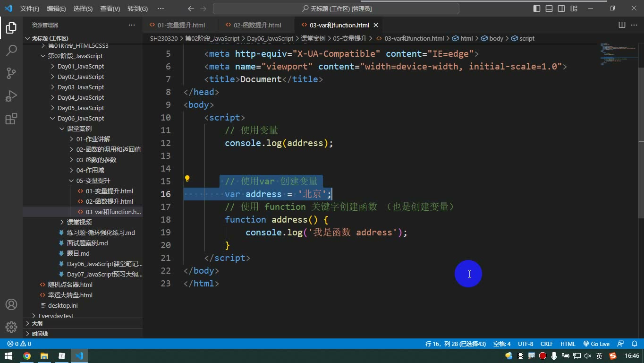Click the lightbulb code action icon
The width and height of the screenshot is (644, 363).
point(187,179)
